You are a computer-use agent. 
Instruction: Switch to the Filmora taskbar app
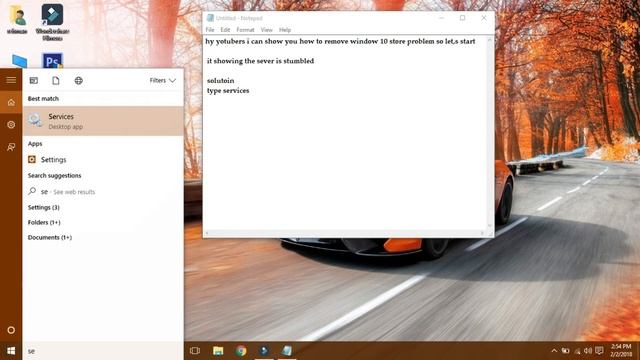click(264, 351)
